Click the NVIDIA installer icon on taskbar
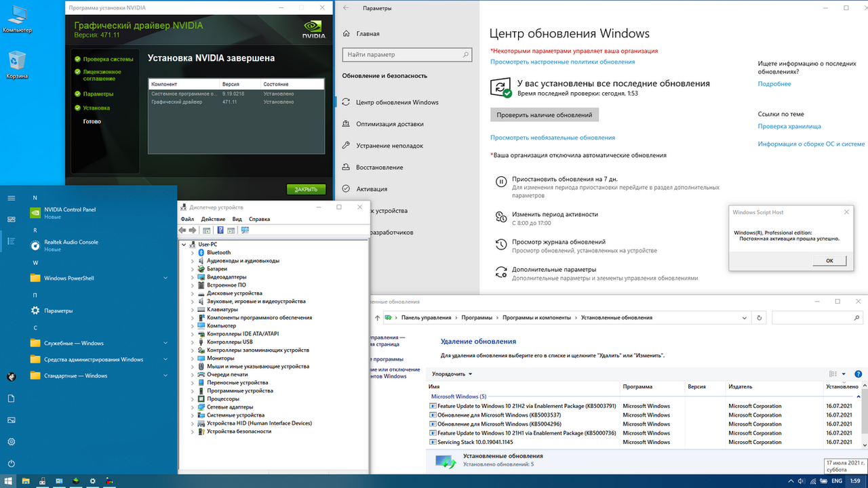The width and height of the screenshot is (868, 488). click(76, 481)
